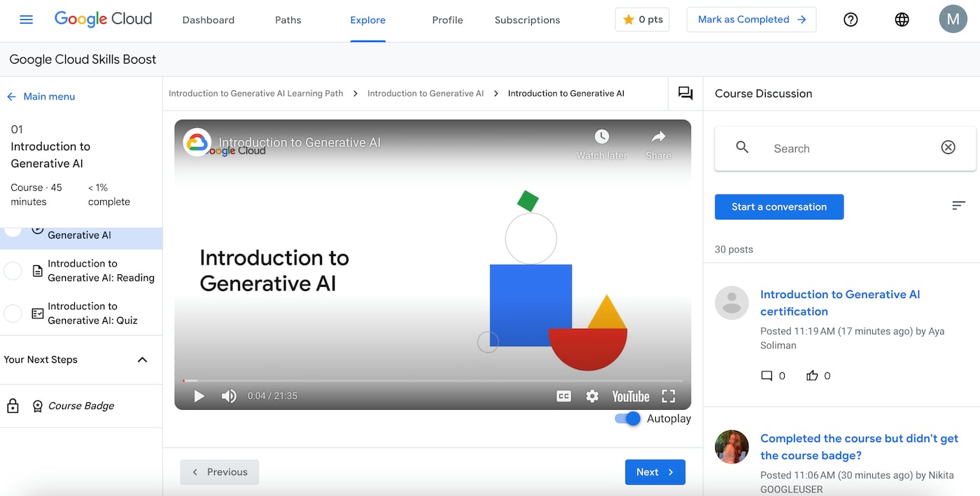Open the Course Discussion chat icon
This screenshot has height=496, width=980.
point(685,92)
